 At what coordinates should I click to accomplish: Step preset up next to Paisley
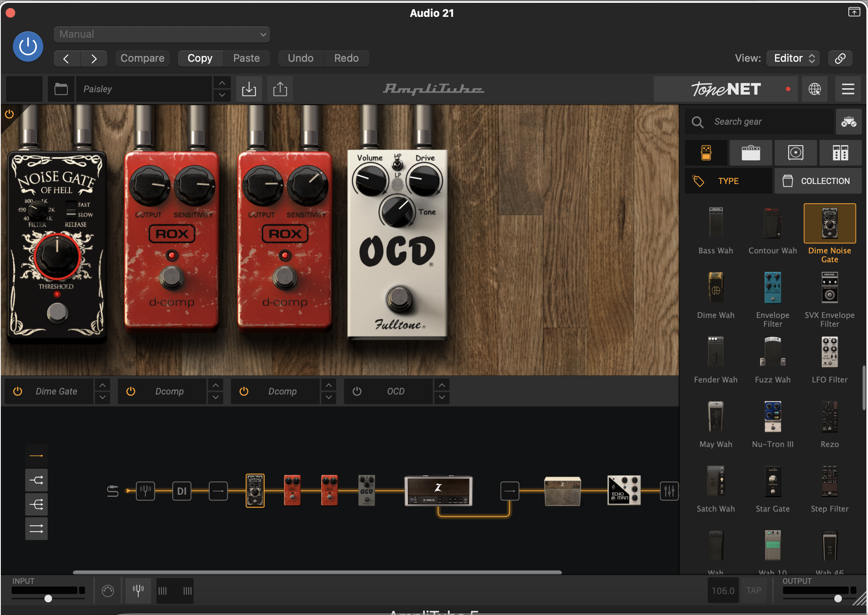click(222, 83)
